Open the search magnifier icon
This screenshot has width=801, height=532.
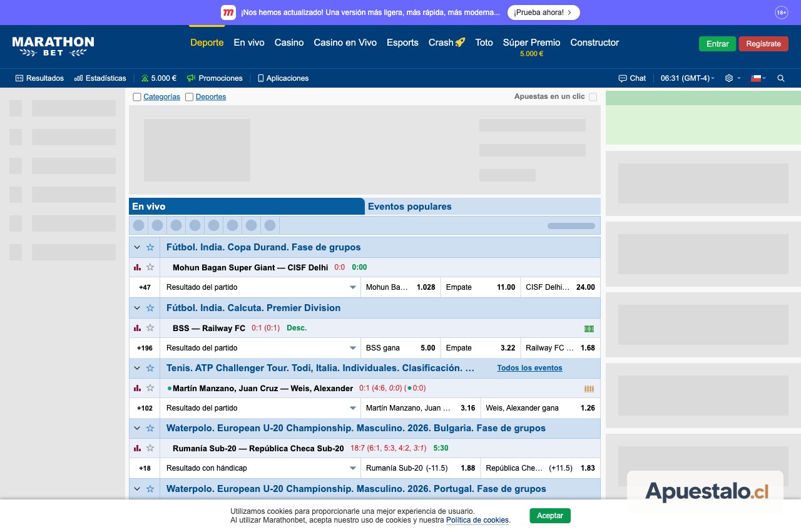(x=781, y=78)
